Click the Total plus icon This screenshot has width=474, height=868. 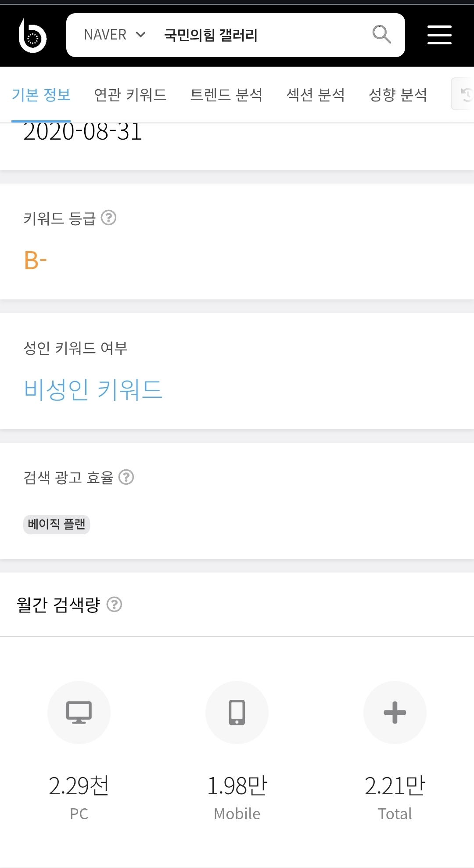pyautogui.click(x=395, y=712)
